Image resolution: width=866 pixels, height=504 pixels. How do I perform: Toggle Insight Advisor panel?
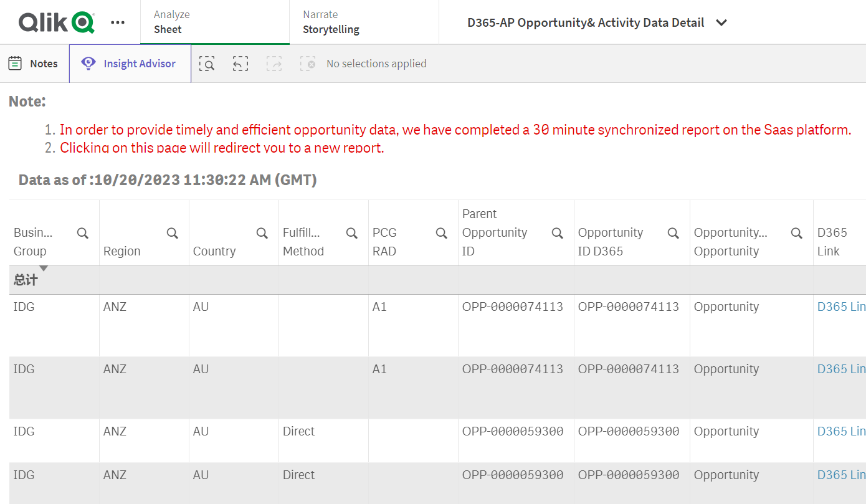click(x=130, y=64)
